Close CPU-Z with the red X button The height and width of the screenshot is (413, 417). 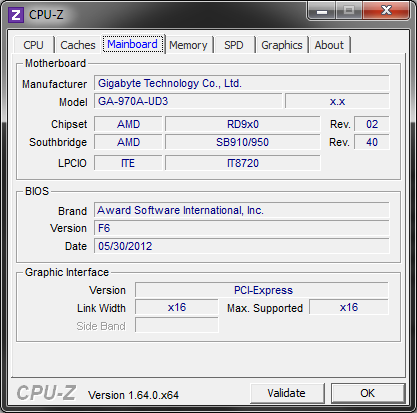(x=386, y=11)
